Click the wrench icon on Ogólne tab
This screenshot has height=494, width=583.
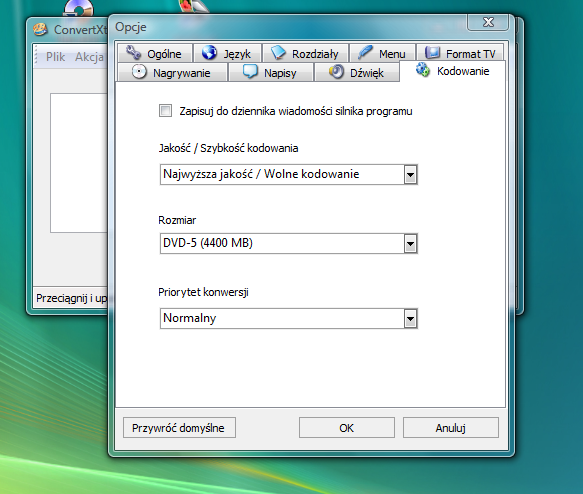coord(133,52)
